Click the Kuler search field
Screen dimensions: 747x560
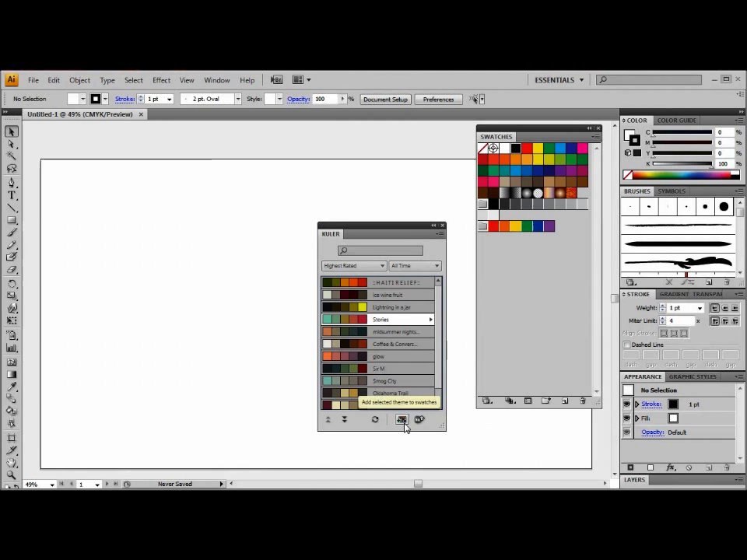click(381, 250)
